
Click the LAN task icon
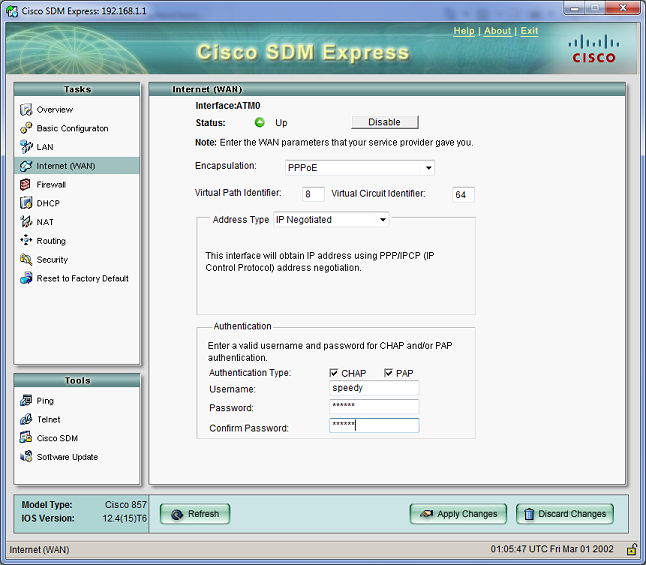coord(26,147)
